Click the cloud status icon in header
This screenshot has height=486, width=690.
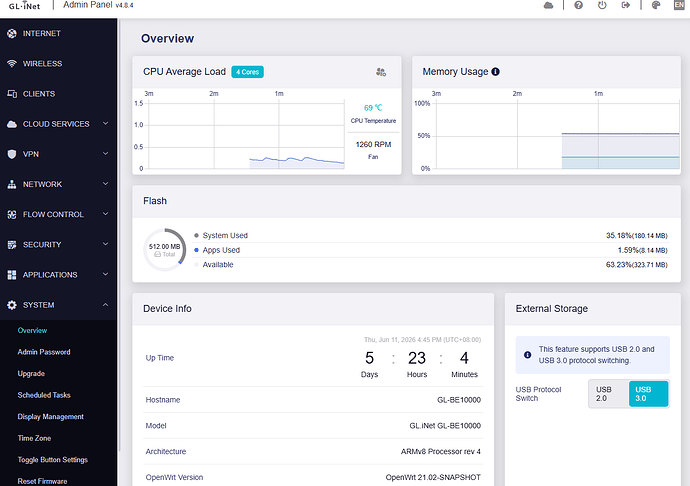click(x=548, y=5)
